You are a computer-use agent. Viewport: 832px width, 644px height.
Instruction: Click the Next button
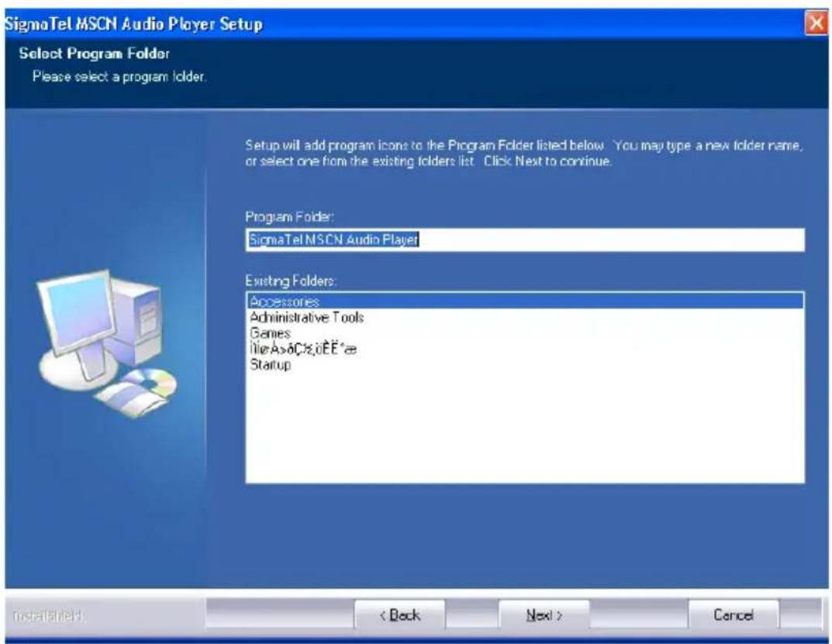pos(544,615)
